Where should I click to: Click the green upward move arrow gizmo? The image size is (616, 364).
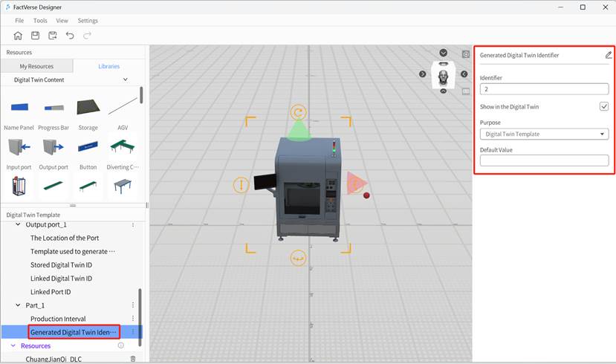click(299, 130)
